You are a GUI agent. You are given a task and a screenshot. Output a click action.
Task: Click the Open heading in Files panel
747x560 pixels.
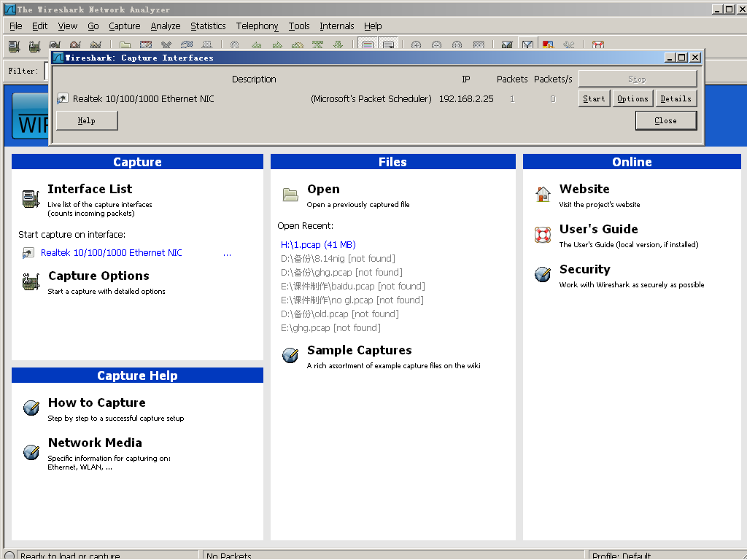point(323,189)
